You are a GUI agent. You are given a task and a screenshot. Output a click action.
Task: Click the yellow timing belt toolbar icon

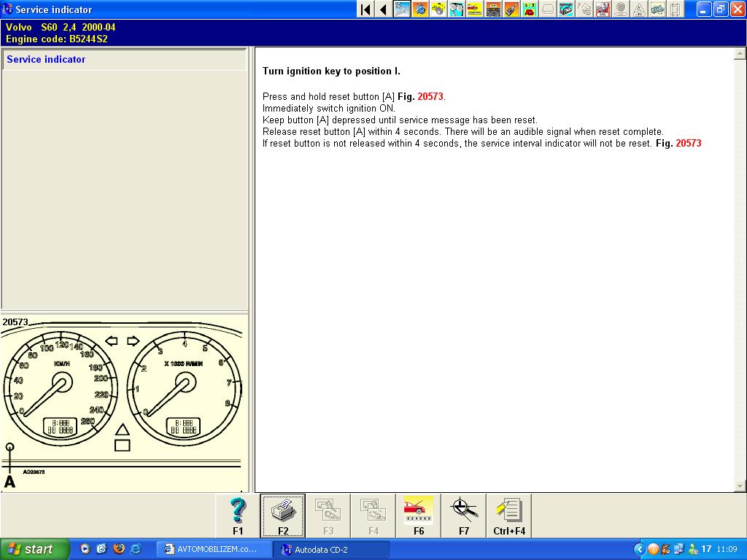pos(438,9)
